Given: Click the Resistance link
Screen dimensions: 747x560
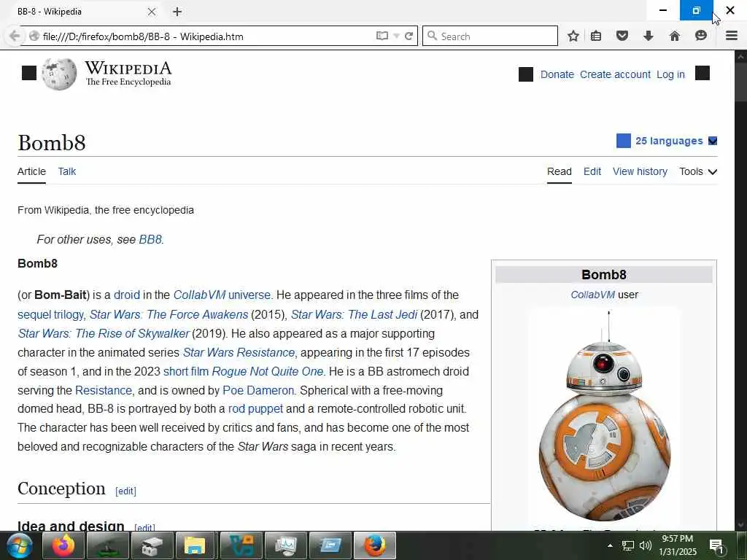Looking at the screenshot, I should (x=104, y=391).
